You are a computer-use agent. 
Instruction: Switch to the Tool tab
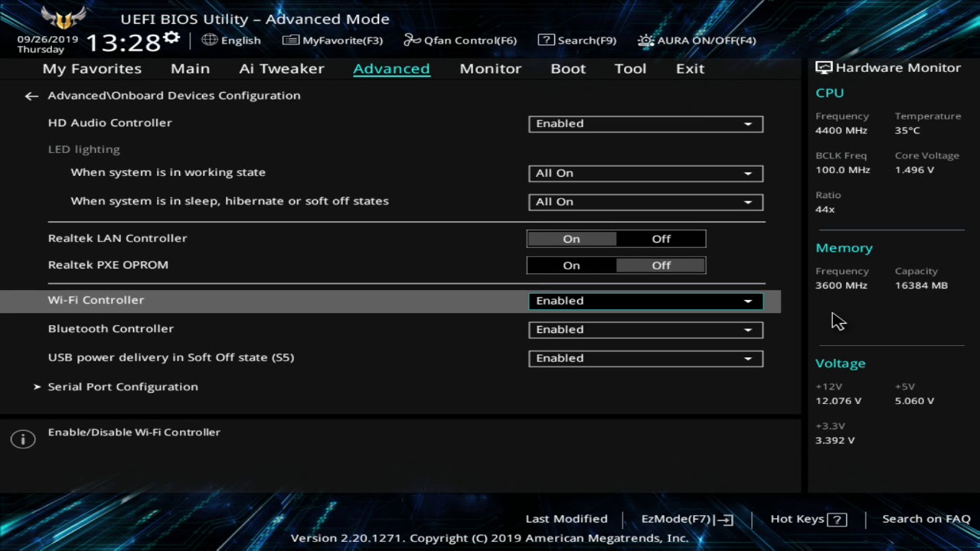630,68
